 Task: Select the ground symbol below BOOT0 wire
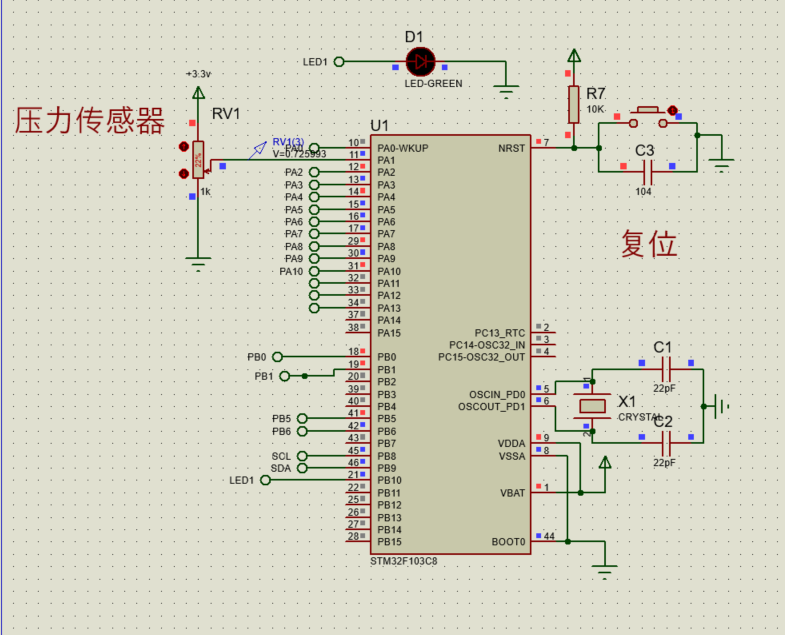point(605,572)
